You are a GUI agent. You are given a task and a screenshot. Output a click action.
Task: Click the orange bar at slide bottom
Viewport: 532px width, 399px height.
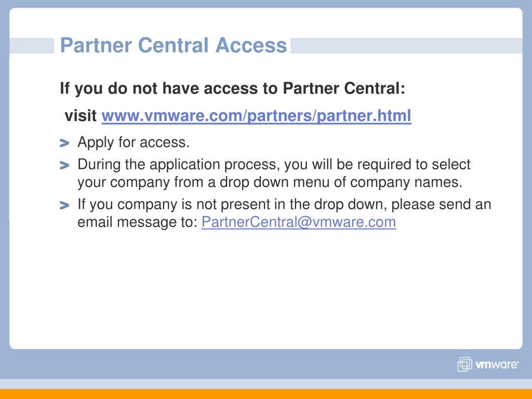(266, 394)
